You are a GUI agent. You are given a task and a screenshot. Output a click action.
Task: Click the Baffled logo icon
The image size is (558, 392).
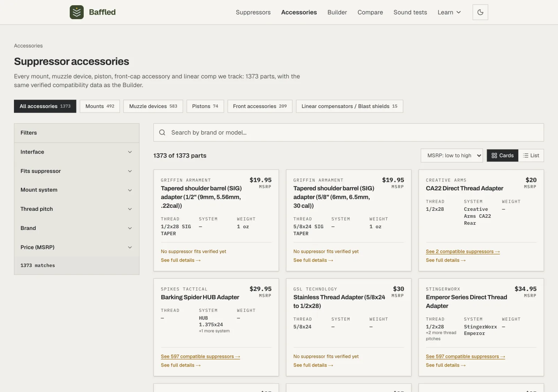click(77, 12)
